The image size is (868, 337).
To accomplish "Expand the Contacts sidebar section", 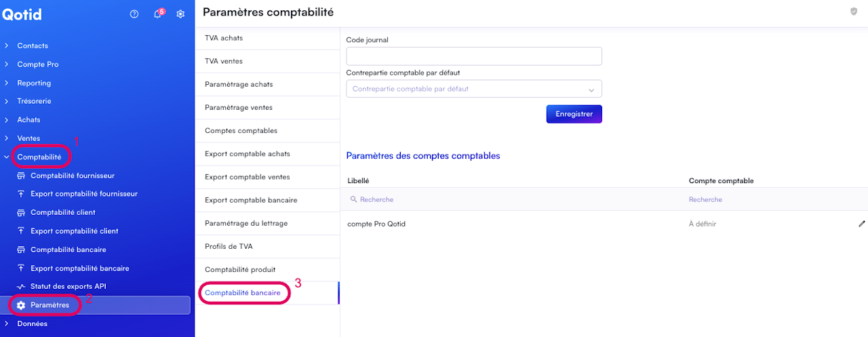I will 33,46.
